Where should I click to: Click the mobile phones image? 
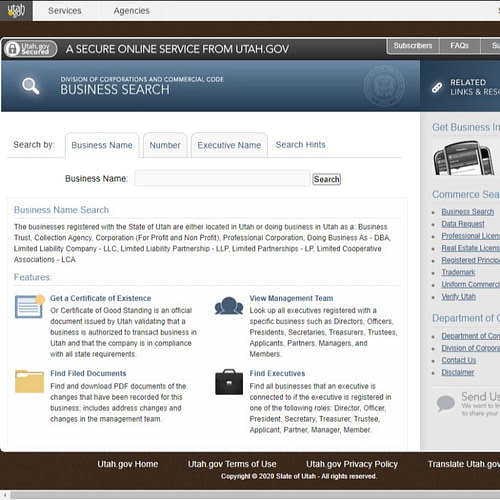click(x=464, y=158)
